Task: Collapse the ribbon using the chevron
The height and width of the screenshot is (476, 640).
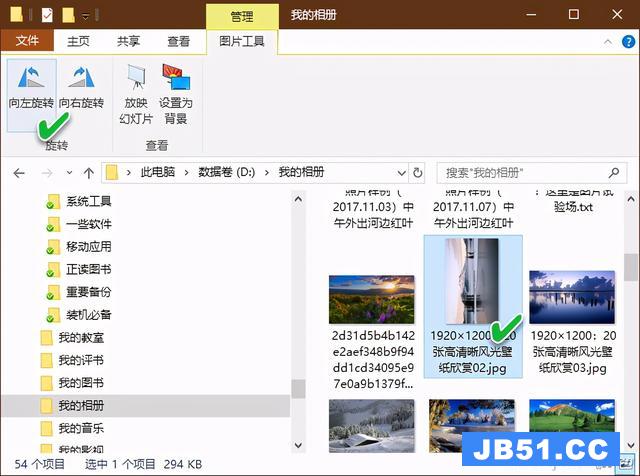Action: click(606, 41)
